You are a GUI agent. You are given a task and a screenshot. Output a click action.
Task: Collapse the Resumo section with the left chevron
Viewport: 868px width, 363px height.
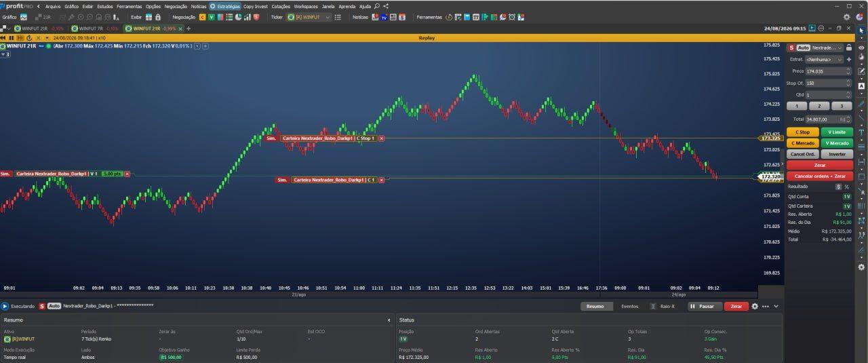[389, 320]
